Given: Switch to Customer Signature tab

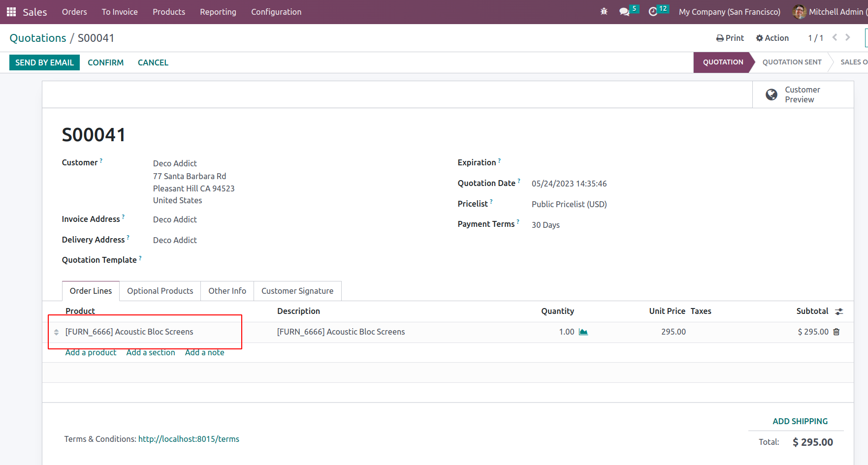Looking at the screenshot, I should click(297, 291).
